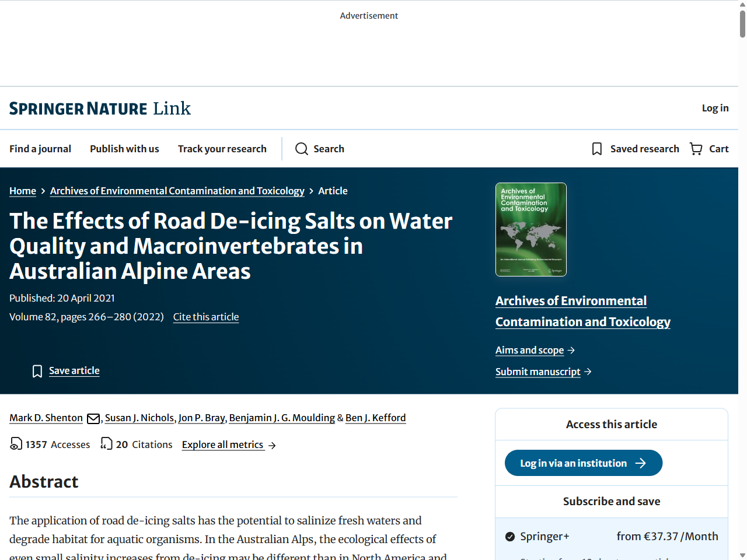Click the 20 Citations count
The height and width of the screenshot is (560, 747).
tap(144, 444)
